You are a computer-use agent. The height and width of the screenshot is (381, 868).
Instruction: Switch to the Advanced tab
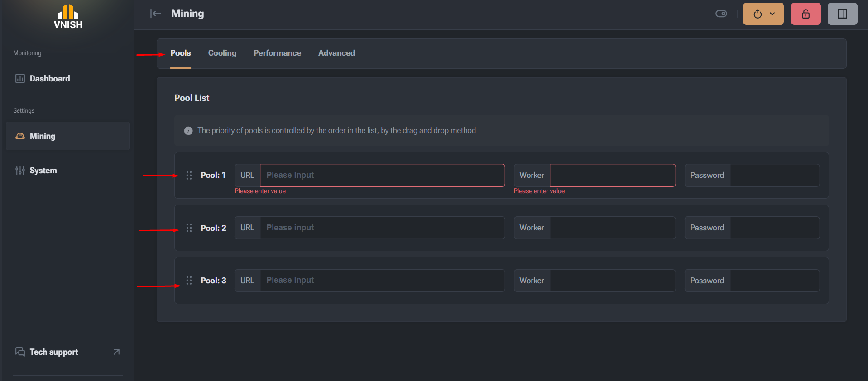[x=336, y=53]
